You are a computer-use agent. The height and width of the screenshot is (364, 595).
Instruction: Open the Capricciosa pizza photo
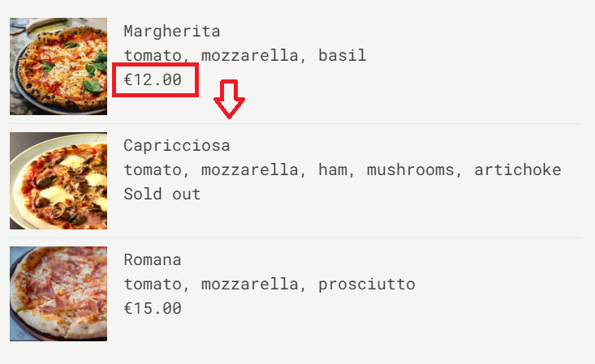point(58,181)
